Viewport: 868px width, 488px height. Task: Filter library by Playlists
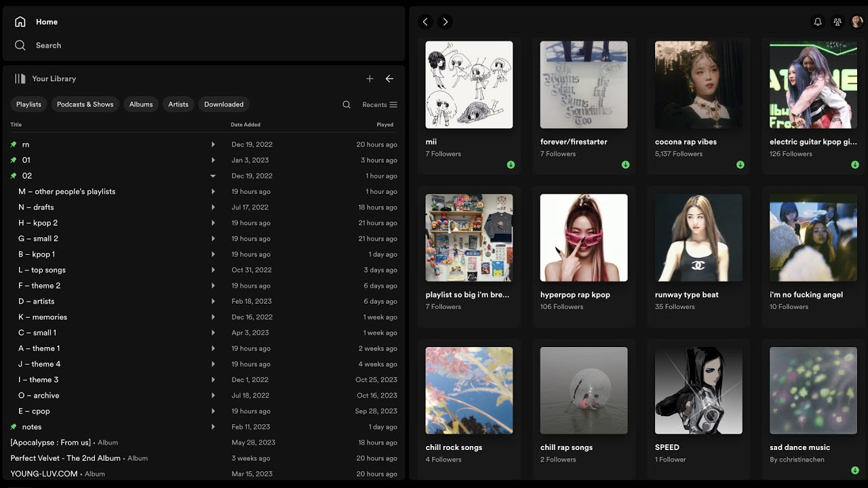coord(28,104)
